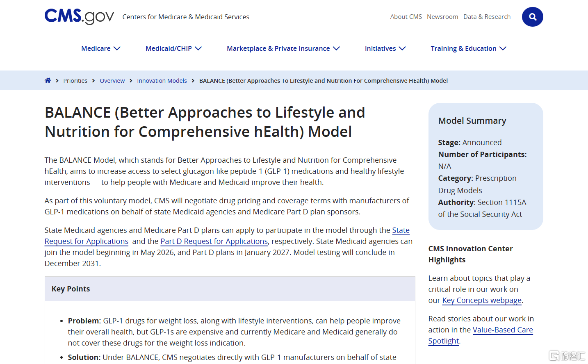Go to home via breadcrumb house icon

tap(48, 80)
